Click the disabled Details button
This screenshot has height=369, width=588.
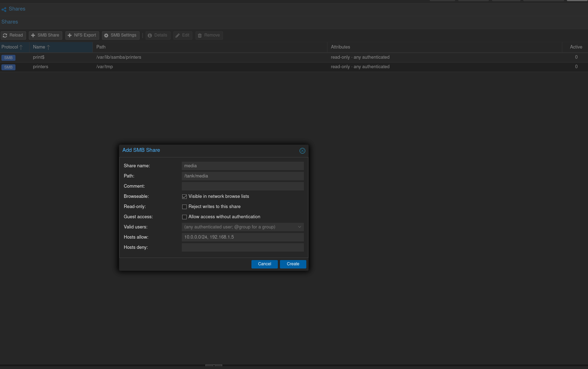pyautogui.click(x=158, y=35)
